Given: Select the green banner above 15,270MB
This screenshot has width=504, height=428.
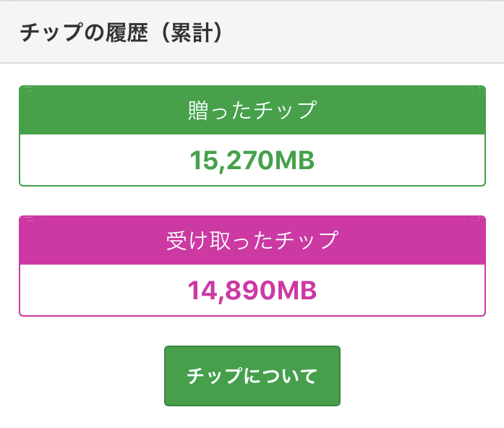Looking at the screenshot, I should click(x=252, y=111).
